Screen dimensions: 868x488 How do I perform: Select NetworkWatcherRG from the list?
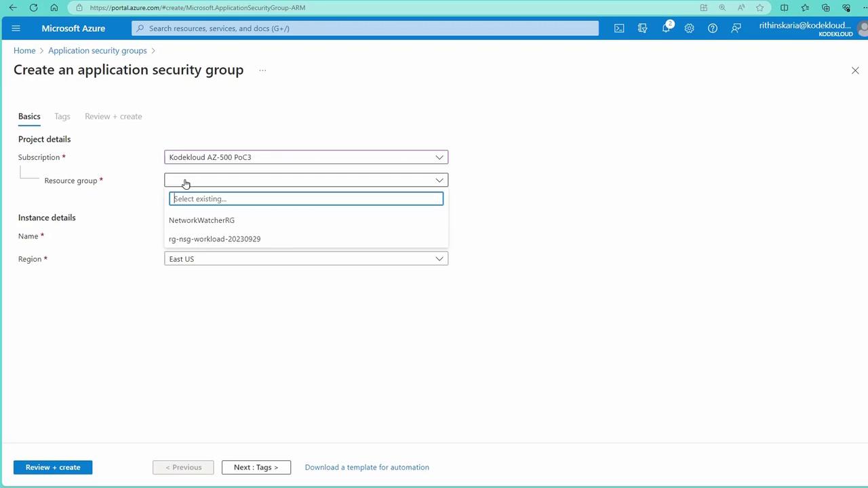pos(201,220)
